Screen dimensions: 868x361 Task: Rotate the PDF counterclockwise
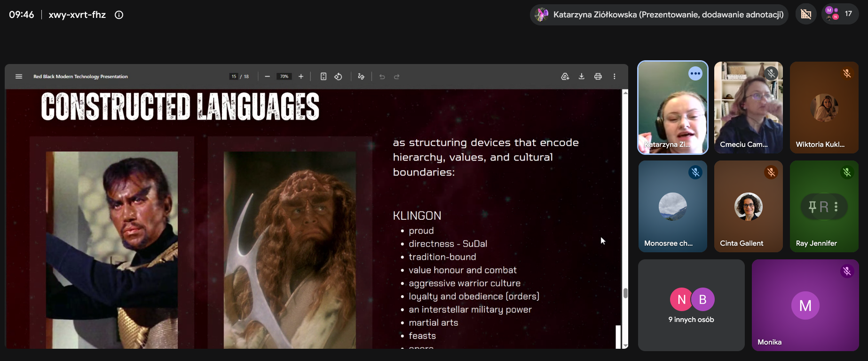coord(338,76)
